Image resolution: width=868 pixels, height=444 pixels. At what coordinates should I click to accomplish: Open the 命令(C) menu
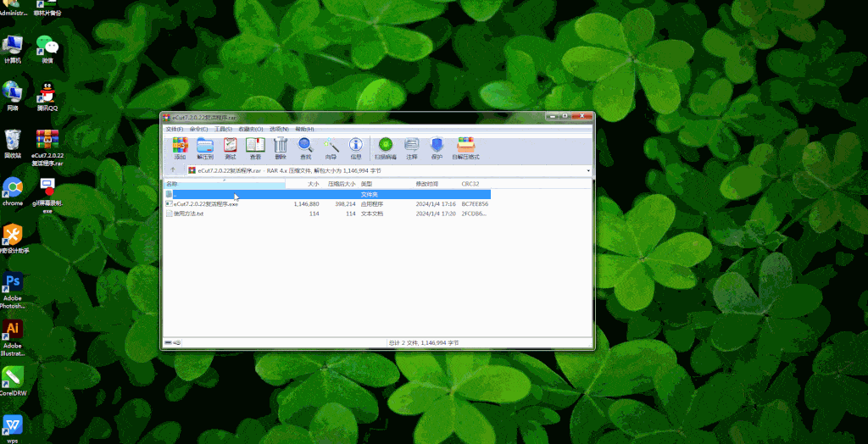pos(198,129)
